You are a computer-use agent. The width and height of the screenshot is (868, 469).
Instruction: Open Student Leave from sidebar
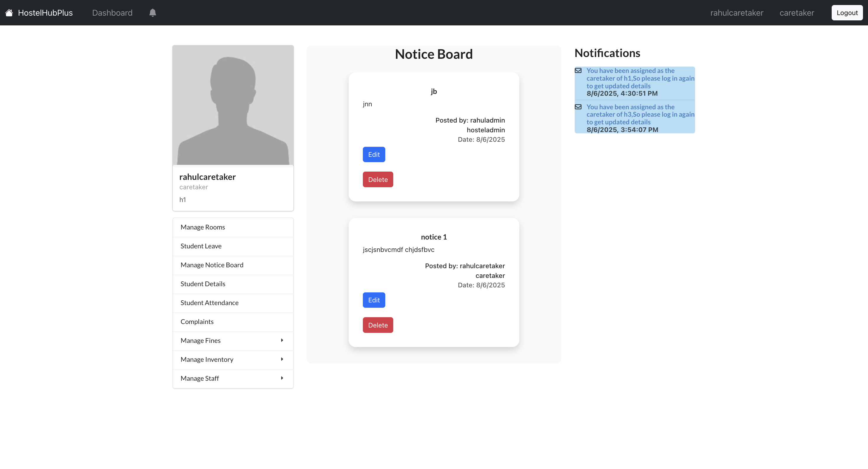tap(233, 246)
